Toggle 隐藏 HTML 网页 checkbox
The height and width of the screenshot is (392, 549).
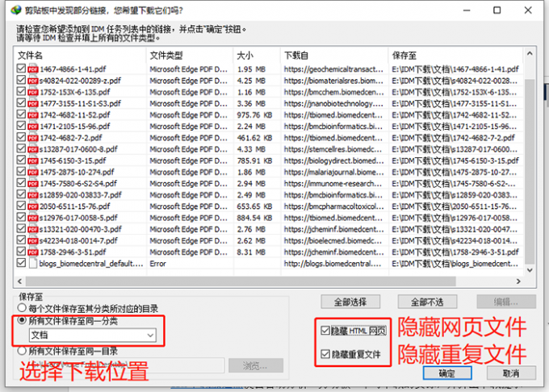pyautogui.click(x=325, y=331)
